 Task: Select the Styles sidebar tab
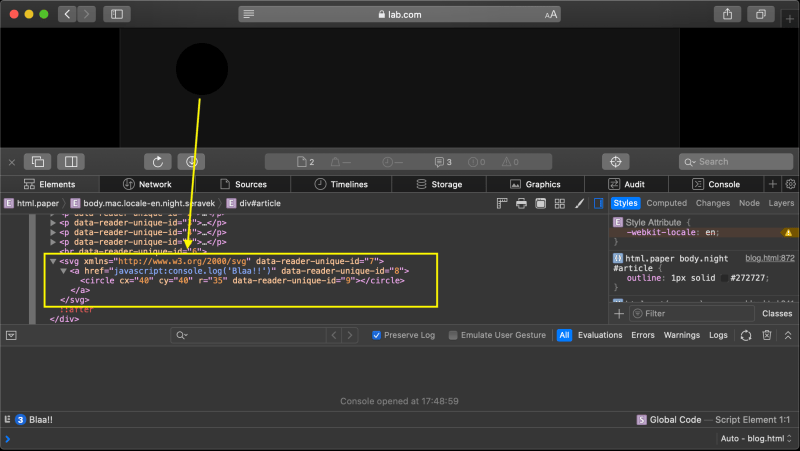tap(625, 203)
